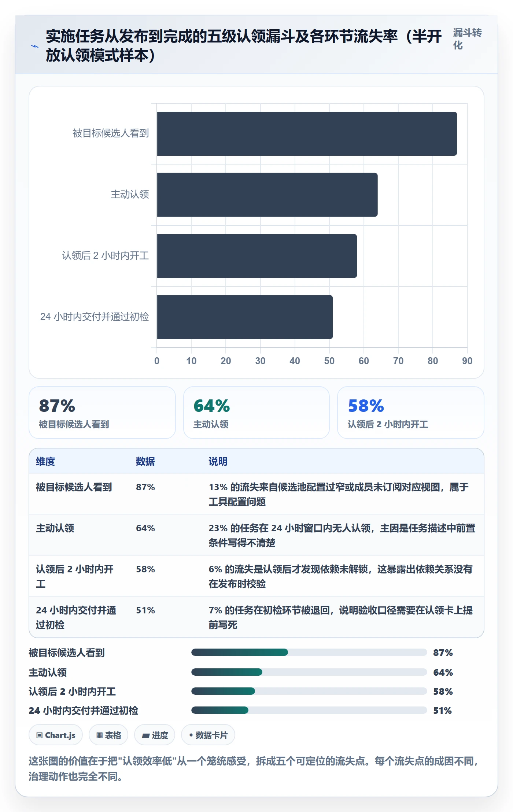513x812 pixels.
Task: Open the 87% 被目标候选人看到 stat card
Action: pos(102,413)
